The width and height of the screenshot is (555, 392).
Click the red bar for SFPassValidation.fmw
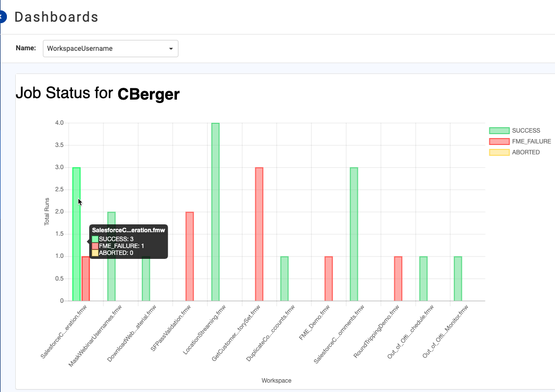click(190, 256)
